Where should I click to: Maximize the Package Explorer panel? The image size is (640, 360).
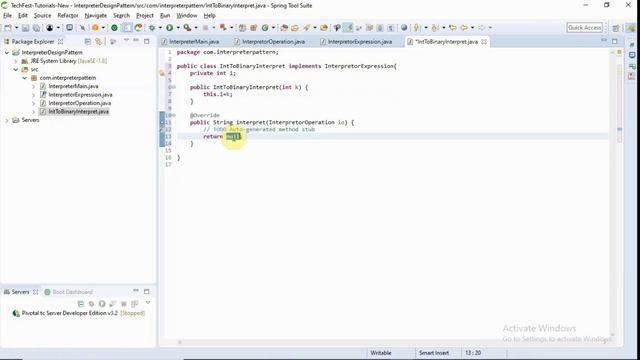pyautogui.click(x=147, y=41)
